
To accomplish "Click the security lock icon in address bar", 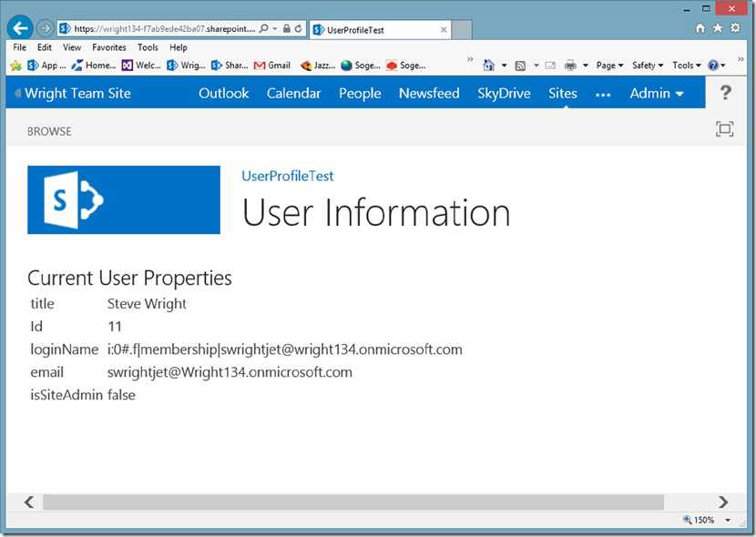I will tap(286, 28).
